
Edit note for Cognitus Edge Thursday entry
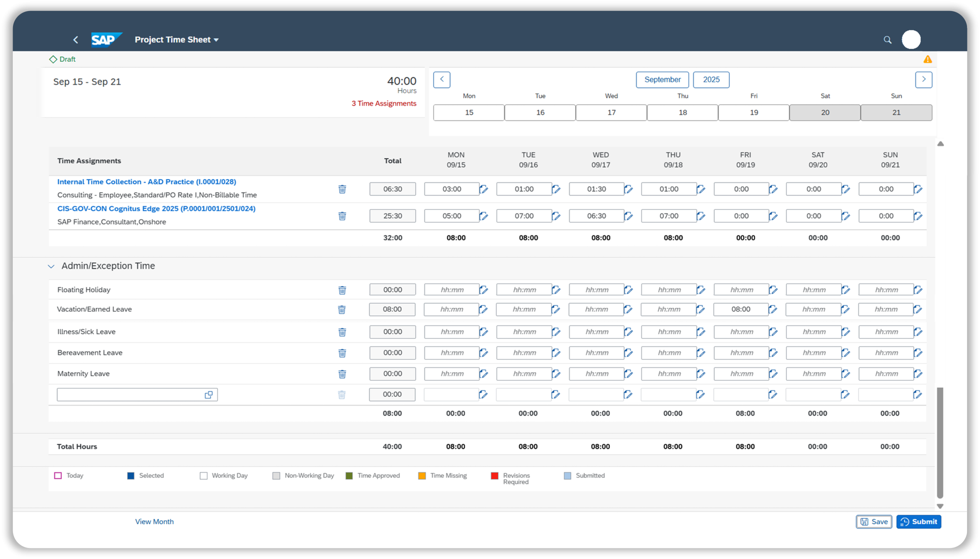click(701, 216)
